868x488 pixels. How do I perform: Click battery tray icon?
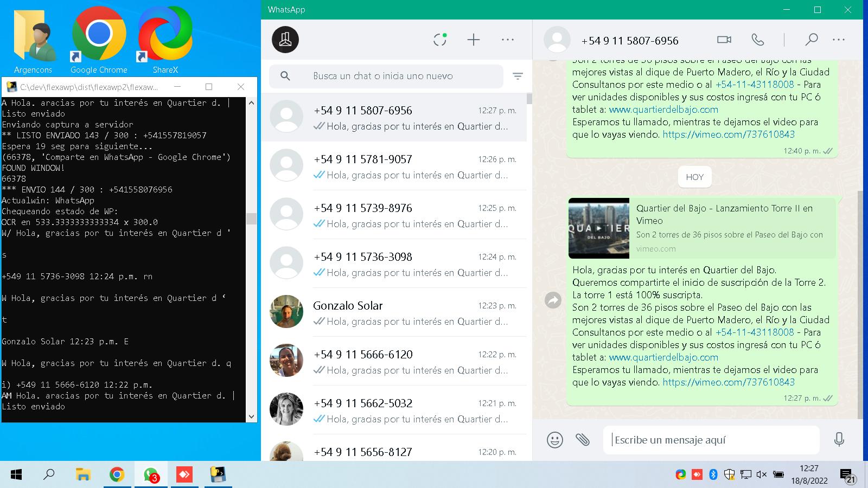[778, 474]
